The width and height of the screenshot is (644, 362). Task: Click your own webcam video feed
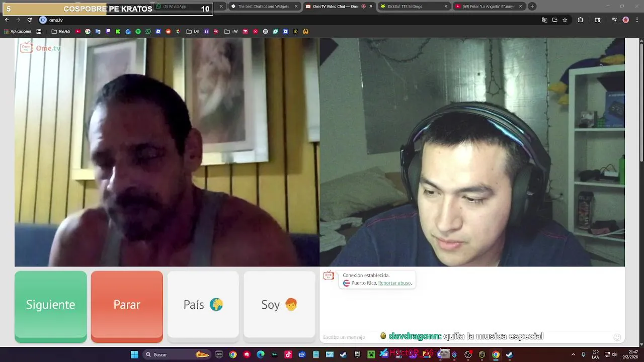(x=472, y=152)
